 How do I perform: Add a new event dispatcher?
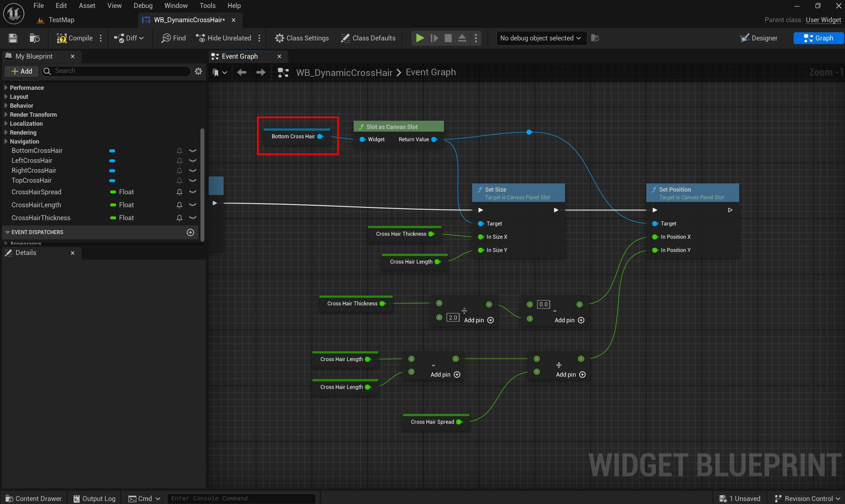(x=191, y=232)
